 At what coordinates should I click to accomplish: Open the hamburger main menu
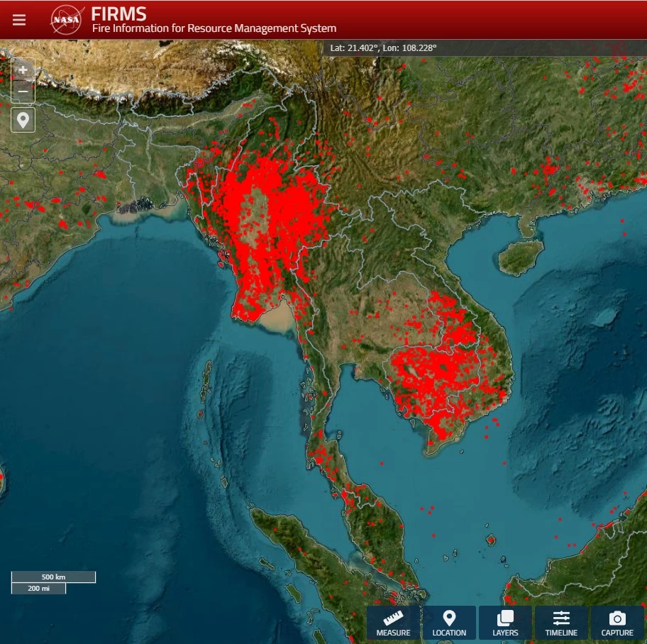[x=19, y=20]
